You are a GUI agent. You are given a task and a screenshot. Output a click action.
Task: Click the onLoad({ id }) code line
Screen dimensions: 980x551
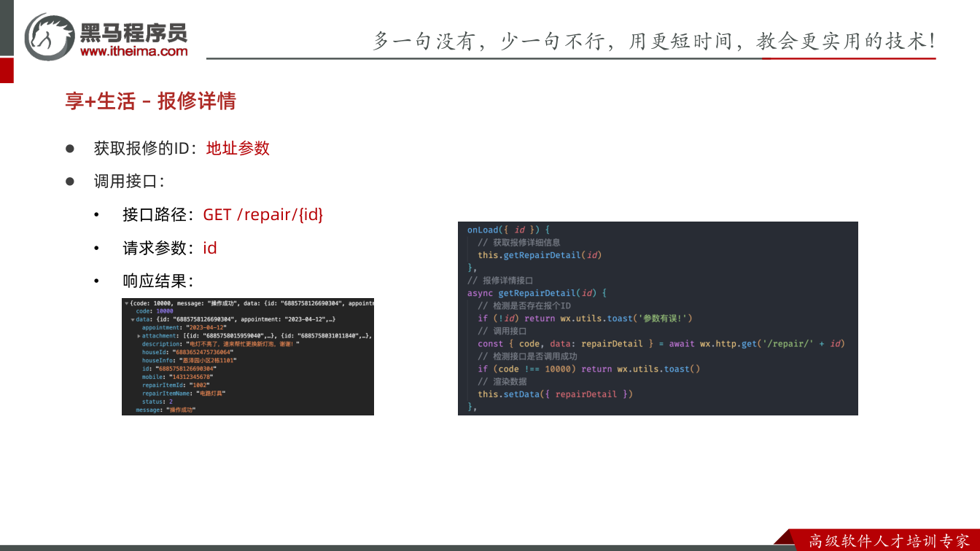click(509, 230)
